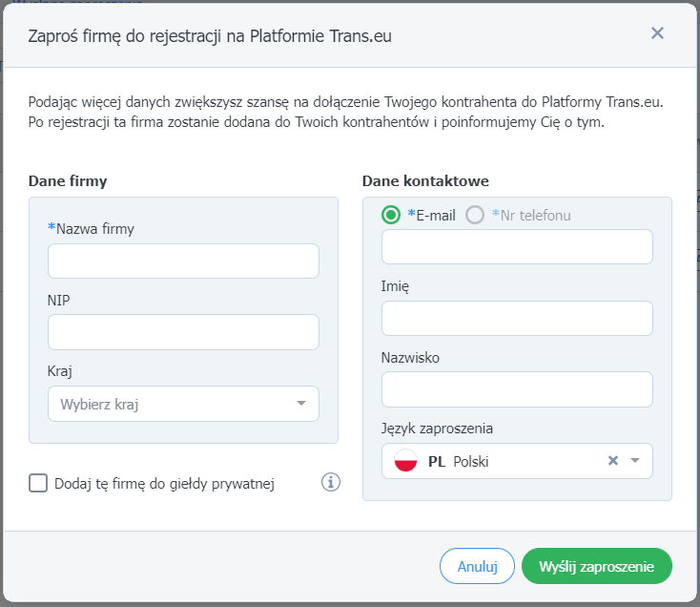
Task: Clear the selected Polski invitation language
Action: tap(613, 460)
